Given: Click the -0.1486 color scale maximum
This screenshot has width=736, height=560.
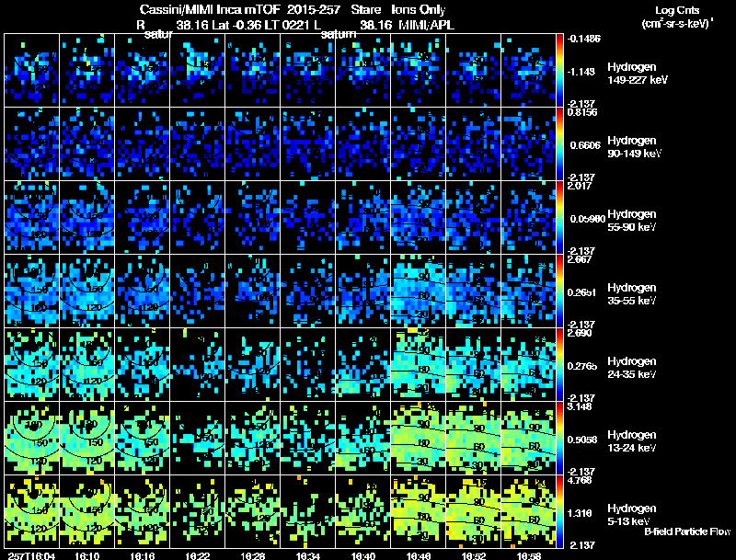Looking at the screenshot, I should pyautogui.click(x=584, y=39).
